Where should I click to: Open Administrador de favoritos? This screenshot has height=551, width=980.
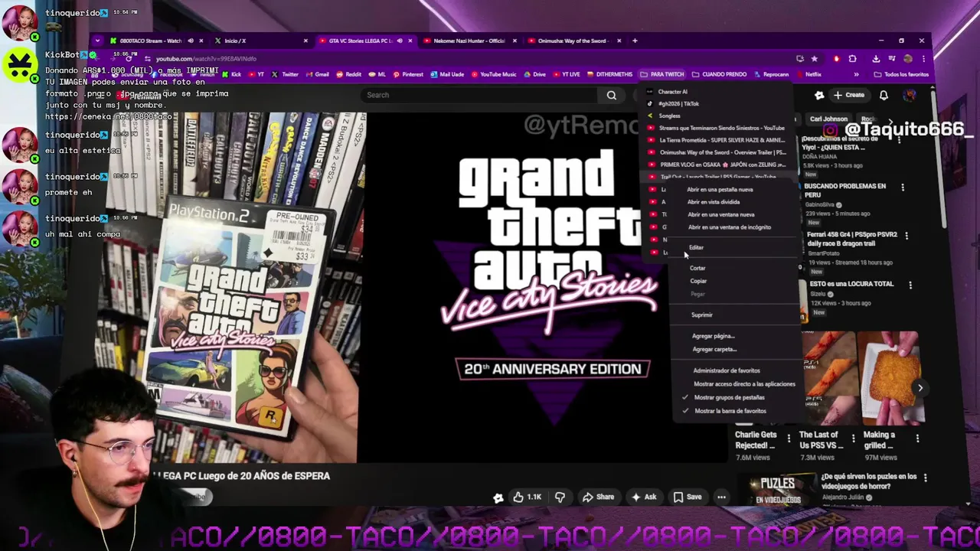pos(726,370)
